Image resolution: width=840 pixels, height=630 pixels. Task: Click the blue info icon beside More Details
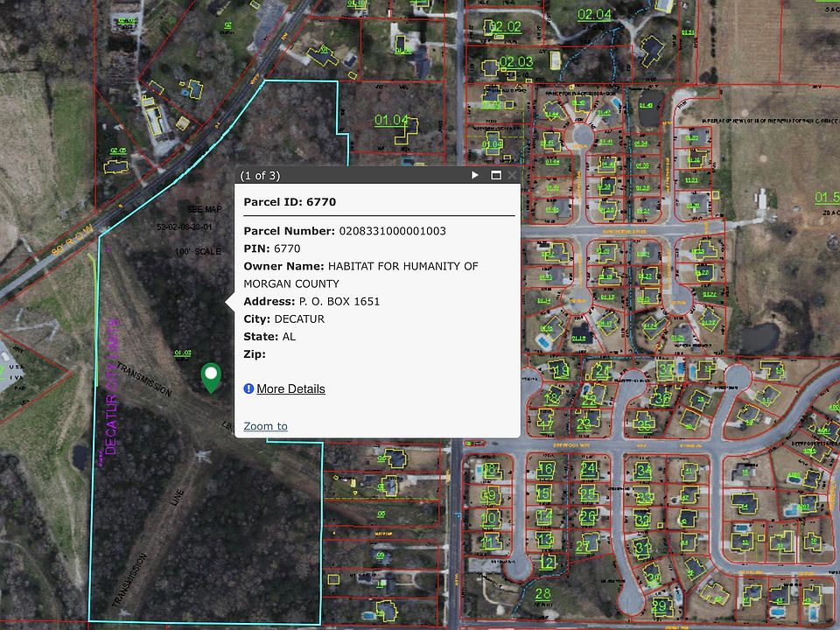(x=248, y=388)
